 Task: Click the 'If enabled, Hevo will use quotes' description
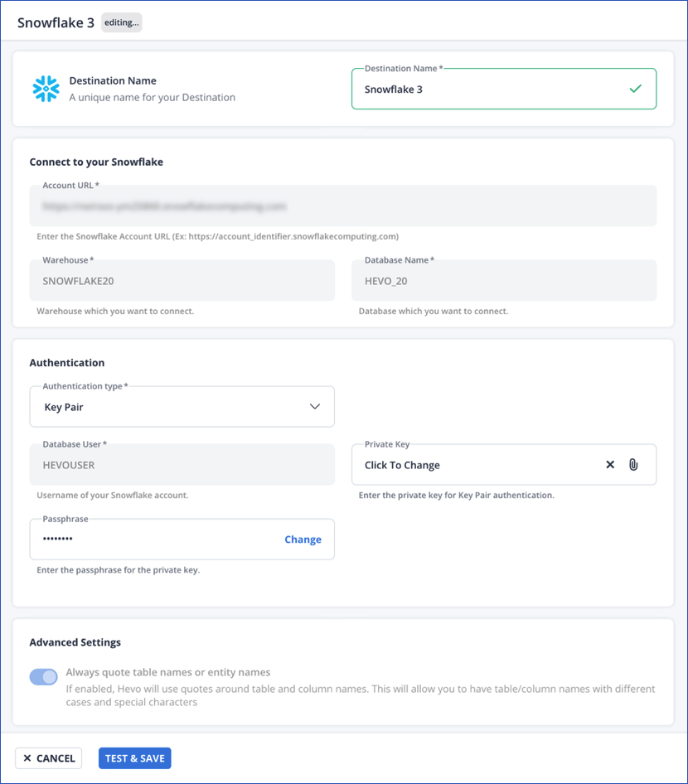coord(361,695)
